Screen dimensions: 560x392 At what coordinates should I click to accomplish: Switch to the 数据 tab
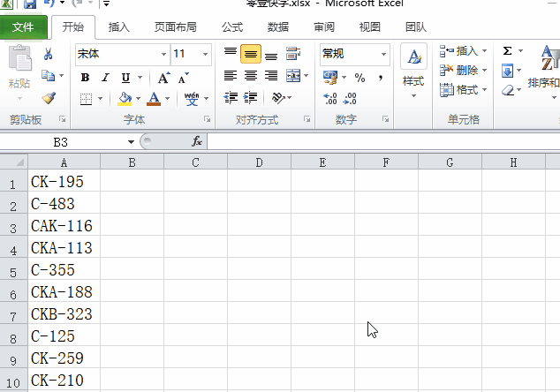click(278, 27)
